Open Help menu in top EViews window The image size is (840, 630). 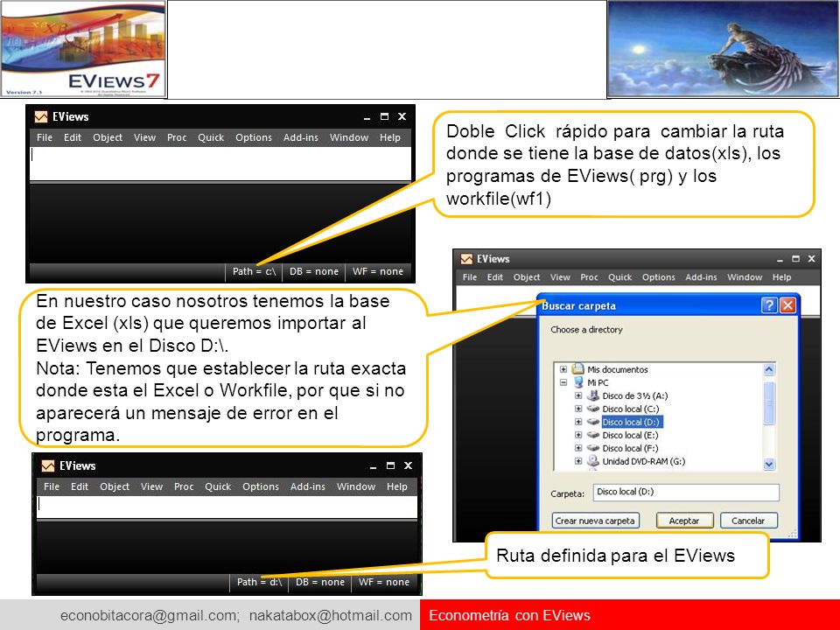click(390, 137)
